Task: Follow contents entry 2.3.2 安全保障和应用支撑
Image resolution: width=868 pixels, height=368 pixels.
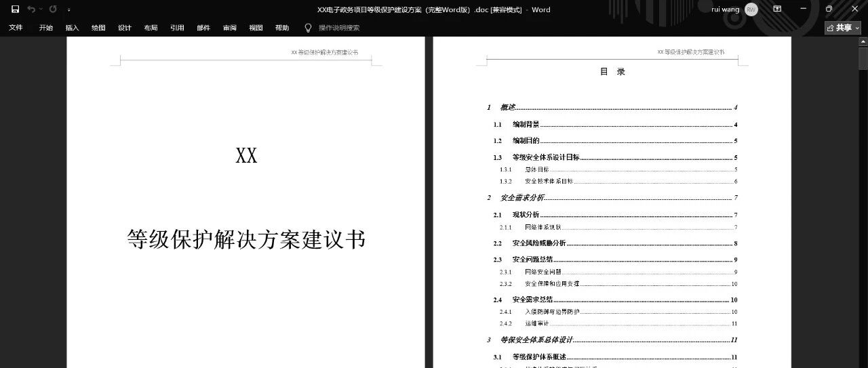Action: point(618,284)
